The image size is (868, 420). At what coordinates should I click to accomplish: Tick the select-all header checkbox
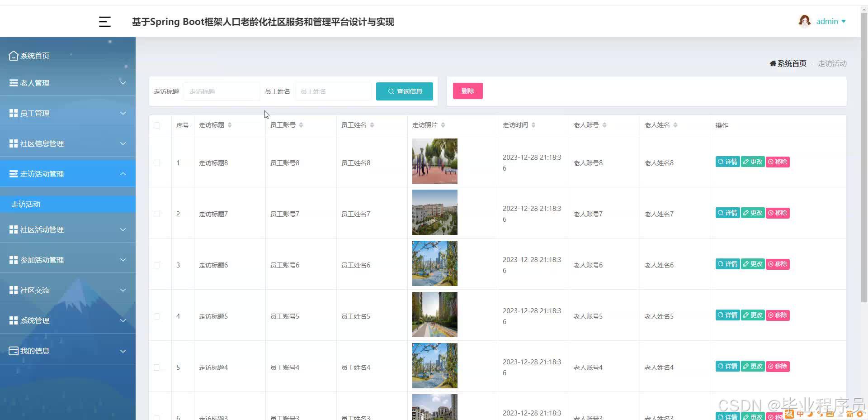[157, 125]
